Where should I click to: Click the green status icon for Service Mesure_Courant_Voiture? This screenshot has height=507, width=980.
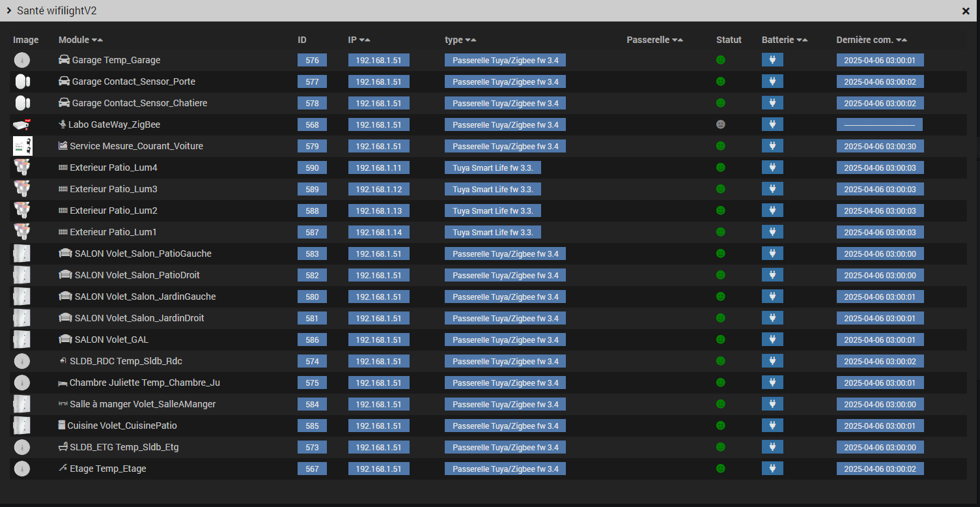click(721, 146)
